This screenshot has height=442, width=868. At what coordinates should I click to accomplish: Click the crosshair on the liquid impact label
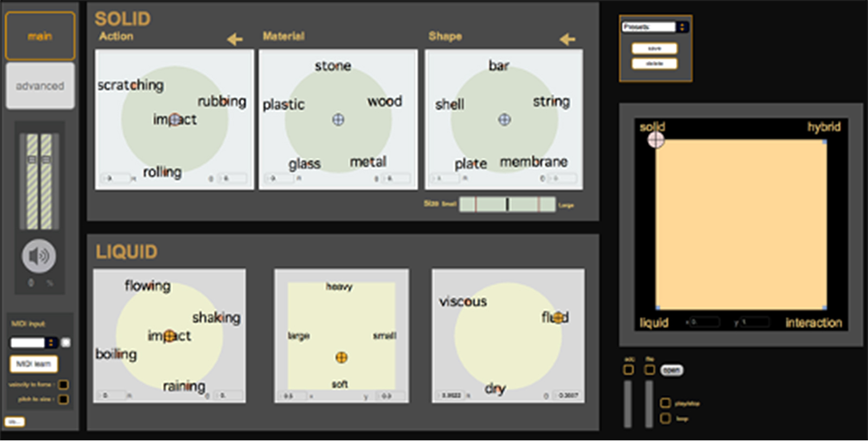click(x=169, y=336)
